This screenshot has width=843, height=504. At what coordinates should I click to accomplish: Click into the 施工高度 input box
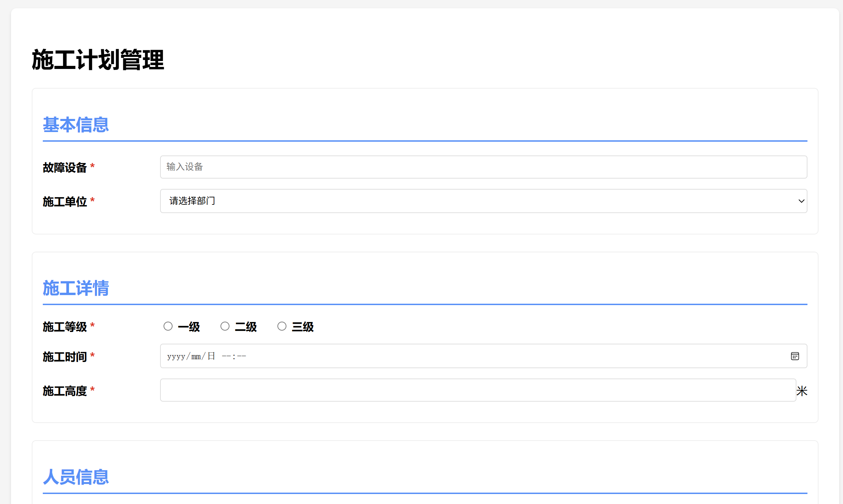[478, 390]
